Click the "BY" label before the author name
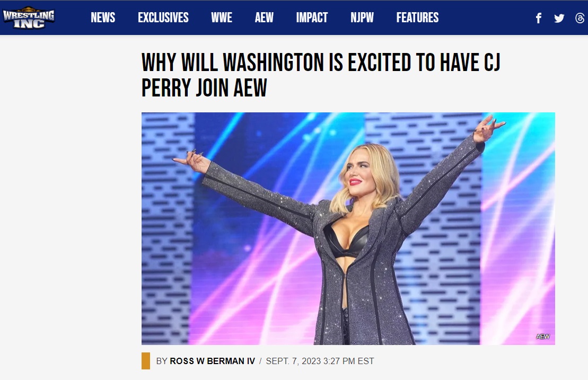 [x=162, y=361]
